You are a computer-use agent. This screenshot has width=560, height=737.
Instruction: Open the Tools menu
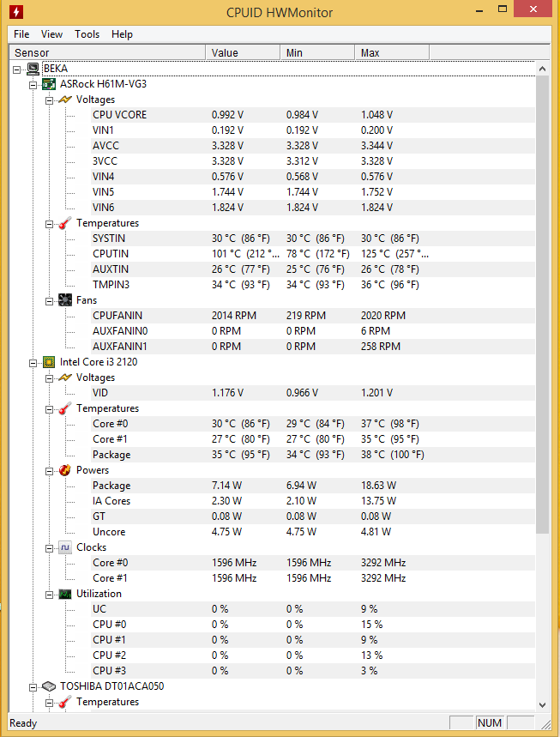(x=87, y=34)
